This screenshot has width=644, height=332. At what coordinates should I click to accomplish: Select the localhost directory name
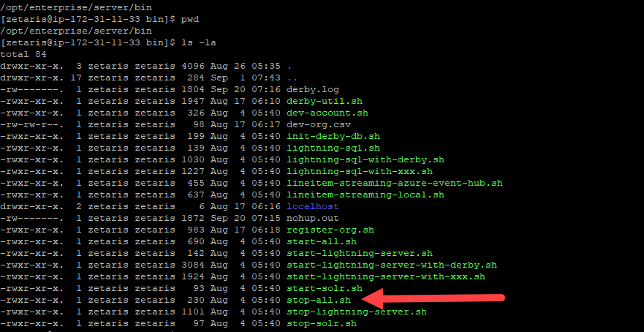click(313, 206)
